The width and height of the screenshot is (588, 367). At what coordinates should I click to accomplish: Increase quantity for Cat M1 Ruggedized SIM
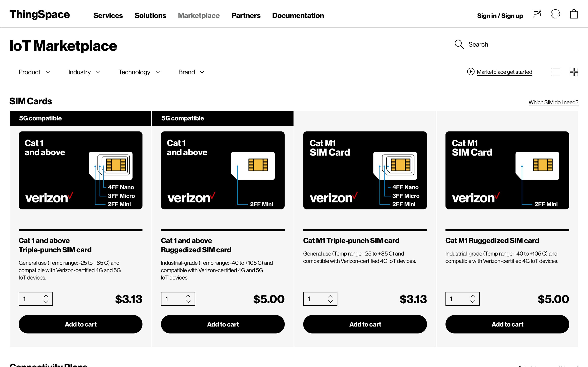coord(473,296)
